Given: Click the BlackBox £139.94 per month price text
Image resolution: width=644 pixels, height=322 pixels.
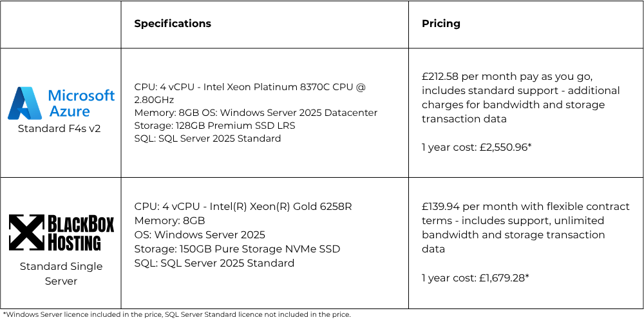Looking at the screenshot, I should (526, 207).
